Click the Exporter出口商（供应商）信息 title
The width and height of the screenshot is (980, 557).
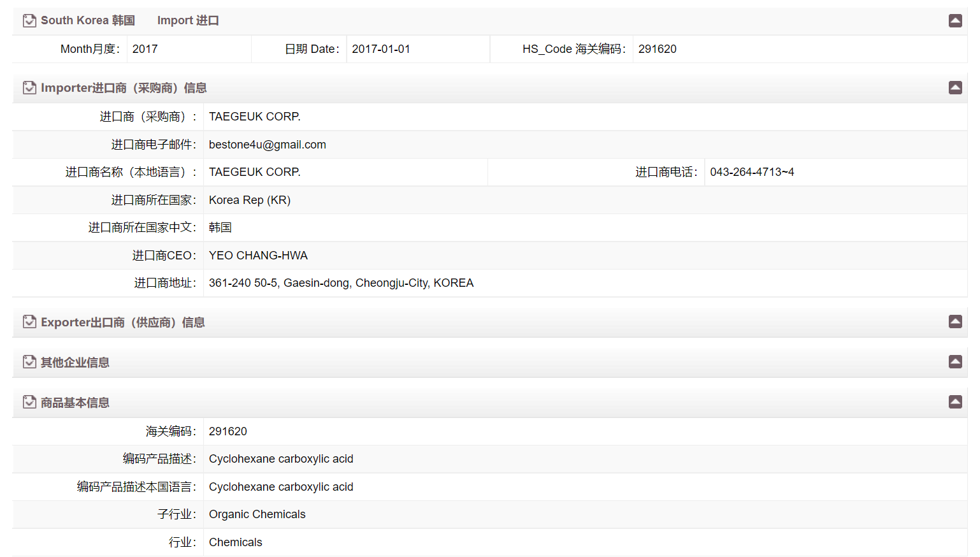tap(123, 322)
